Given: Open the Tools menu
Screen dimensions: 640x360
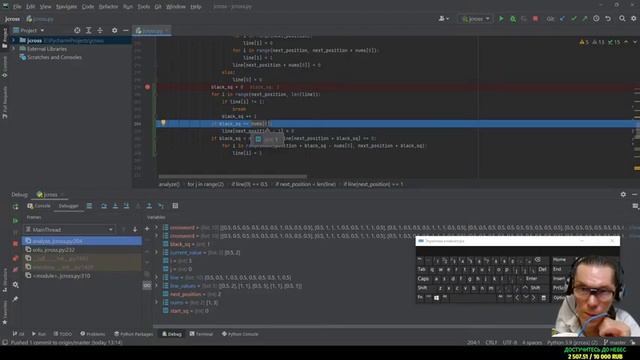Looking at the screenshot, I should tap(143, 7).
